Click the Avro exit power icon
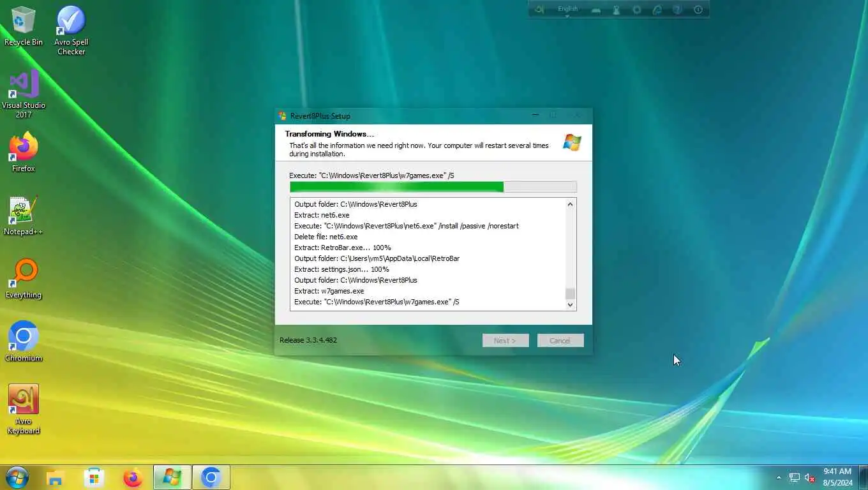868x490 pixels. click(x=698, y=10)
